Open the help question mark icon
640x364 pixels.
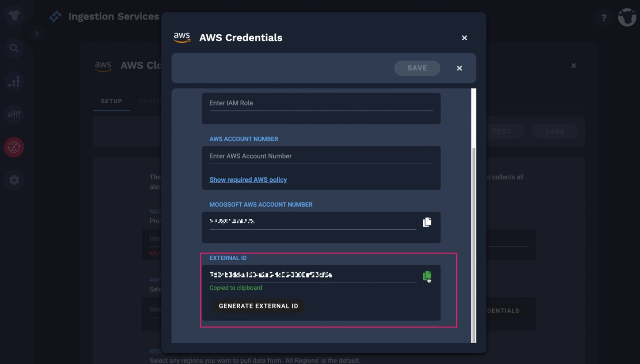(x=603, y=18)
